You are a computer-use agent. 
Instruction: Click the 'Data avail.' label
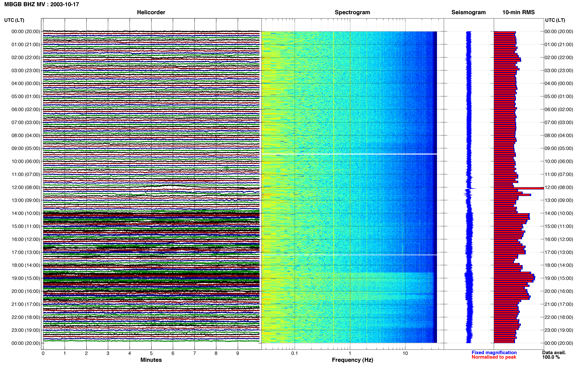[x=554, y=352]
